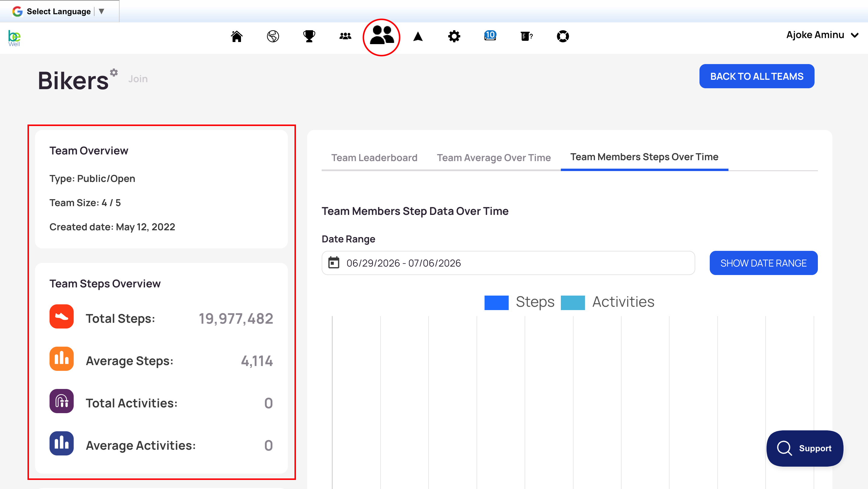Click the three-person group icon

pos(346,36)
